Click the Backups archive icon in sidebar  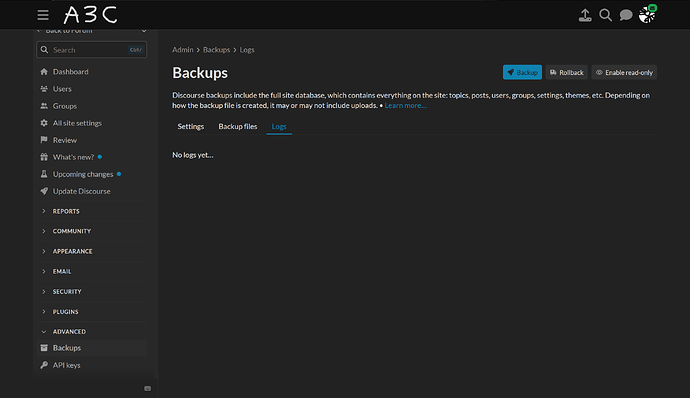click(x=44, y=348)
